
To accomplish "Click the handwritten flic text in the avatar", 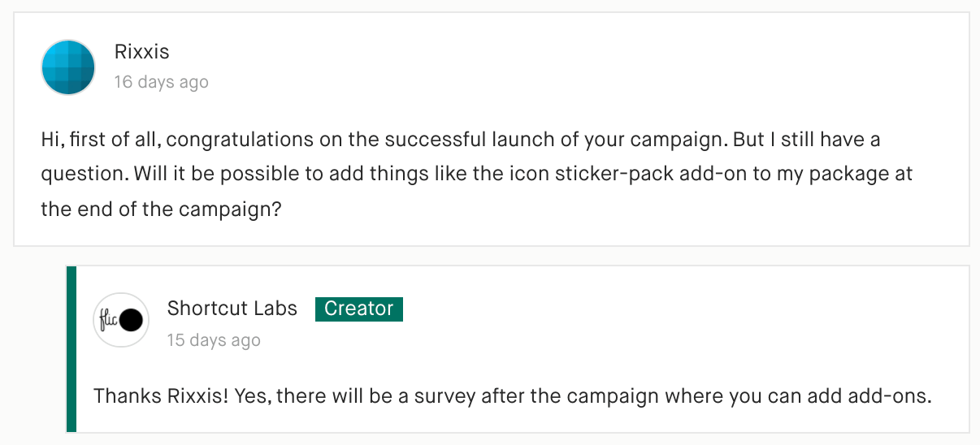I will 108,319.
